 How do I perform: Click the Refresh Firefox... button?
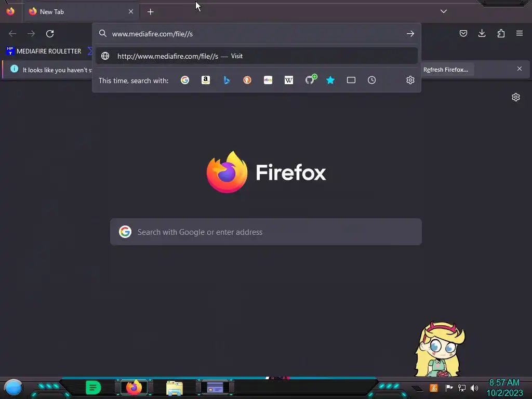click(445, 70)
